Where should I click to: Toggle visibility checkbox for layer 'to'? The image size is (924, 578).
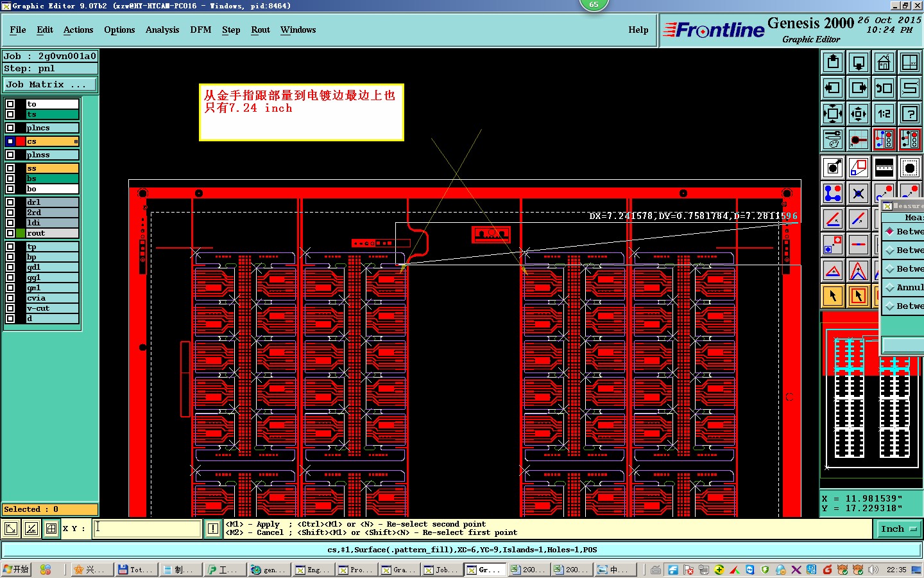tap(10, 104)
